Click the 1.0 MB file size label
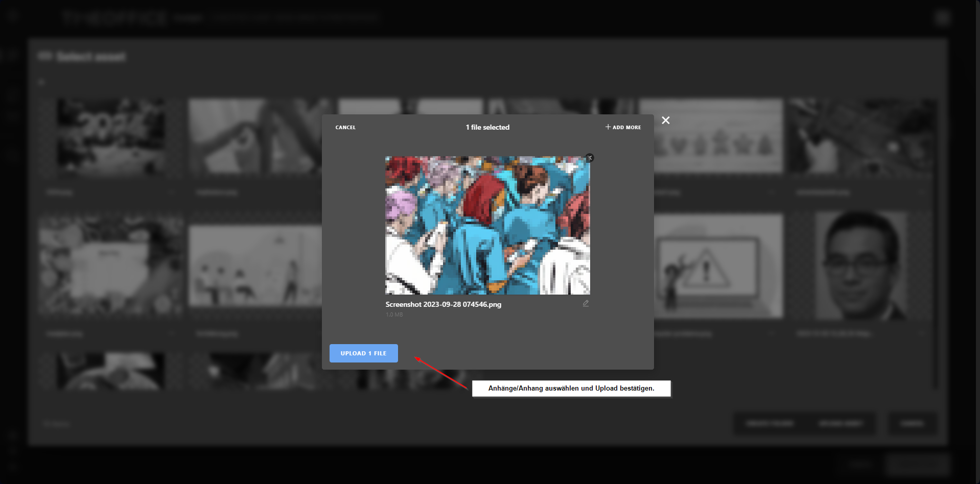Image resolution: width=980 pixels, height=484 pixels. point(394,314)
